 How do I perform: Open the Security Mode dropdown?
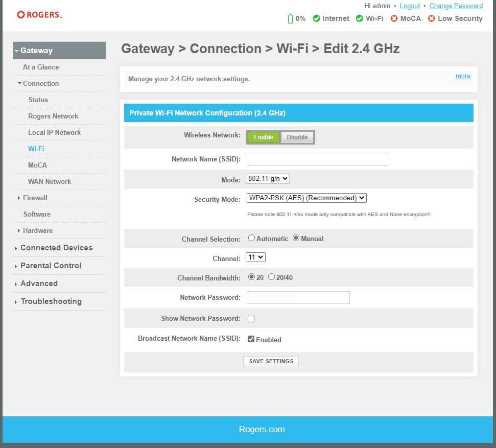[305, 198]
